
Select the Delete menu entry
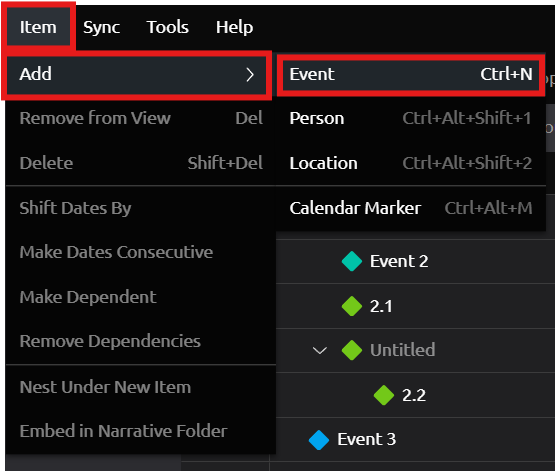pos(141,163)
